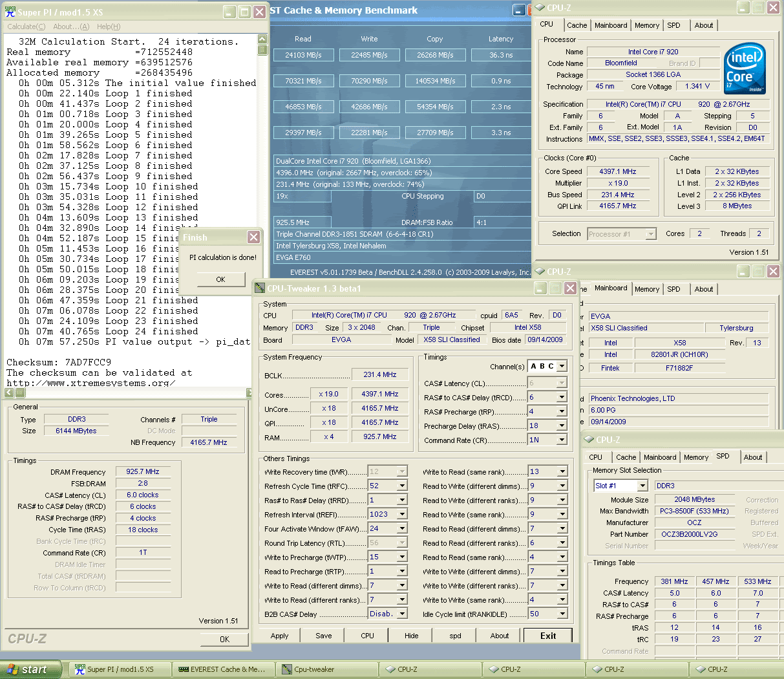This screenshot has width=784, height=679.
Task: Close the Finish dialog with its X
Action: [x=254, y=237]
